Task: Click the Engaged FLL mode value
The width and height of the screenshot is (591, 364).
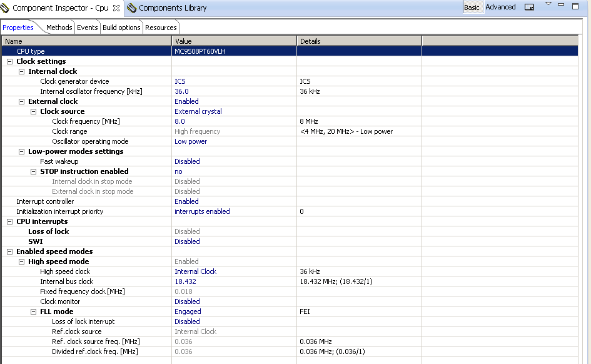Action: point(187,311)
